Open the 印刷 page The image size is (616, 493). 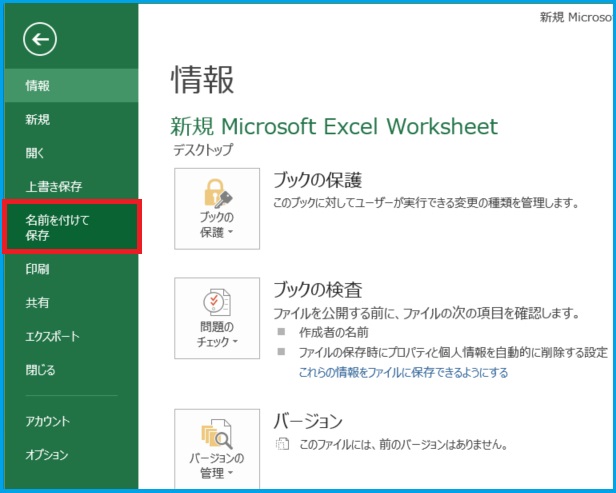click(x=38, y=269)
